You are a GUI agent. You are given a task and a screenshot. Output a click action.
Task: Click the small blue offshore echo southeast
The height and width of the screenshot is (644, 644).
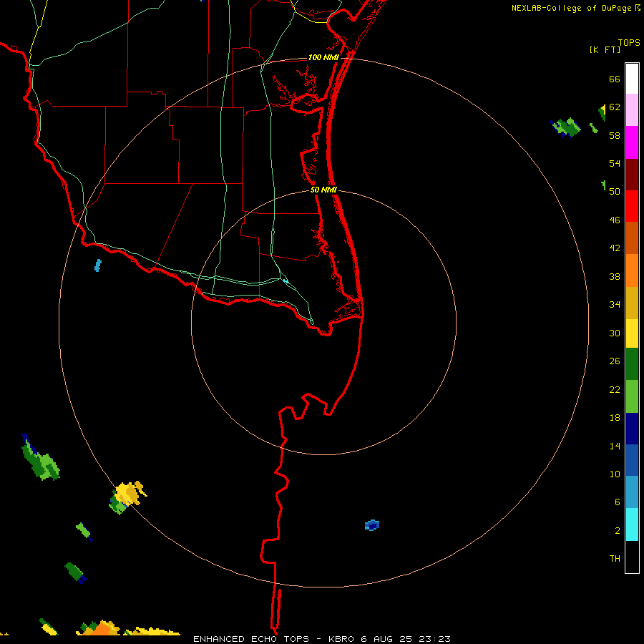tap(371, 525)
